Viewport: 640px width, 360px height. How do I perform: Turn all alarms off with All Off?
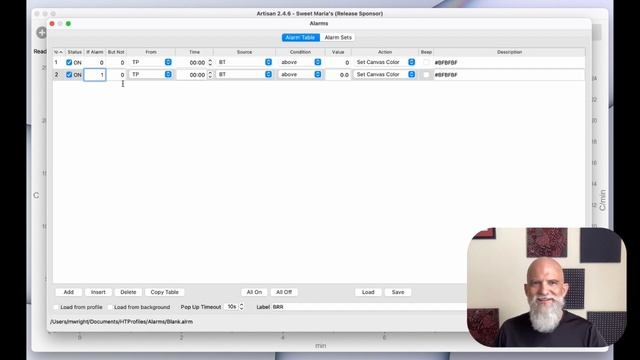coord(284,292)
